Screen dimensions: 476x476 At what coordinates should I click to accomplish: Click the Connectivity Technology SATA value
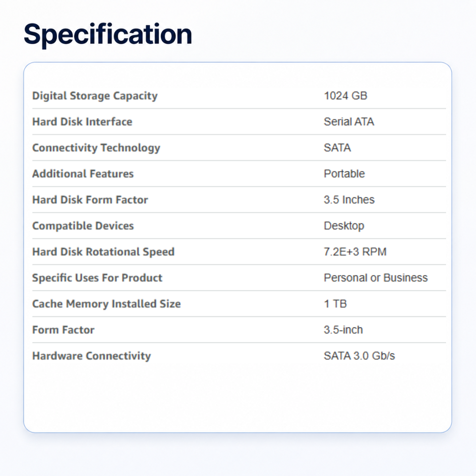[337, 148]
